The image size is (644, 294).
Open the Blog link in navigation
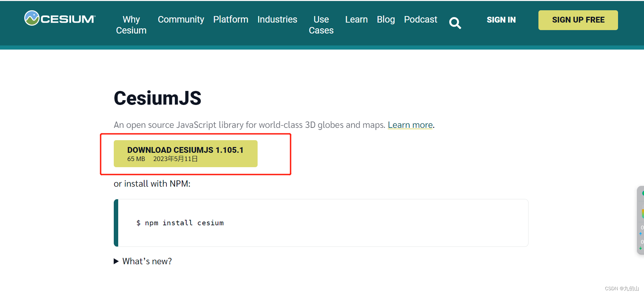(x=386, y=19)
